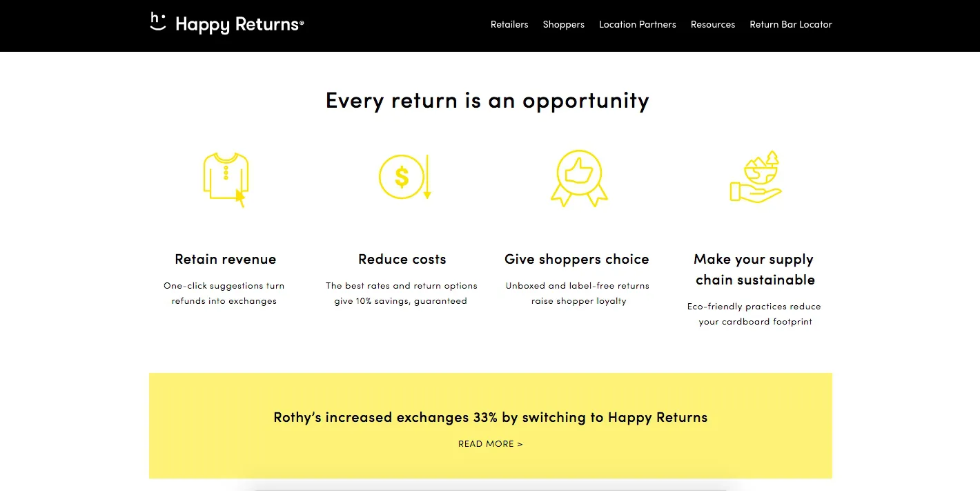Screen dimensions: 980x491
Task: Click the READ MORE > link
Action: [491, 444]
